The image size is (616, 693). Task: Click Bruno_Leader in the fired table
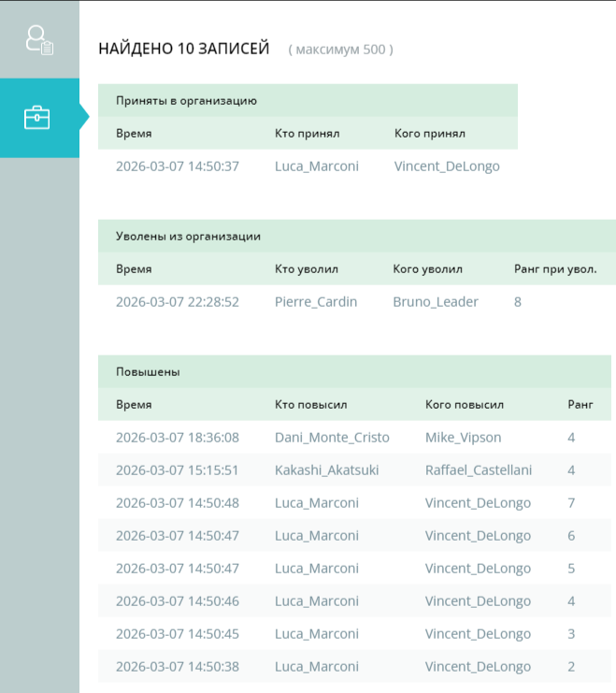point(435,302)
